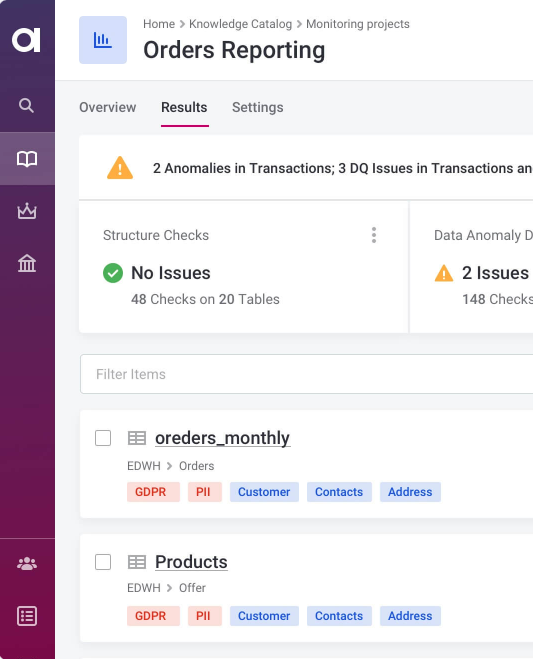
Task: Open the crown icon in sidebar
Action: tap(27, 211)
